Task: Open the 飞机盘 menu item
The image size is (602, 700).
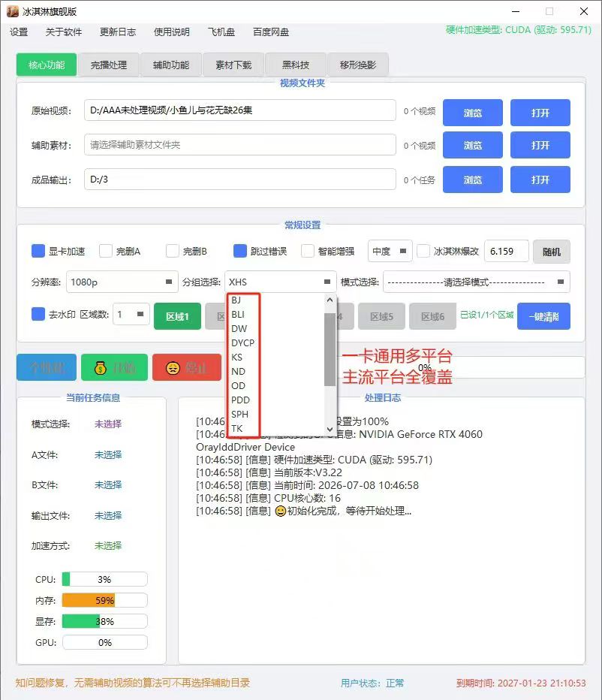Action: pyautogui.click(x=221, y=32)
